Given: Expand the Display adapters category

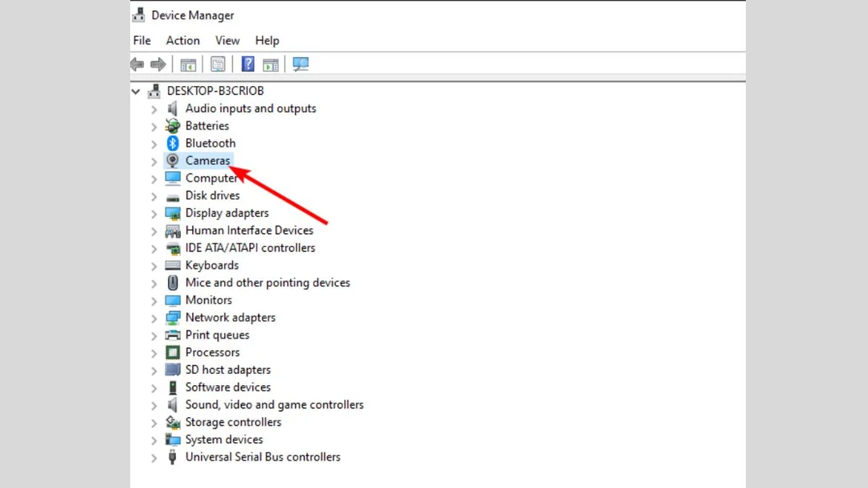Looking at the screenshot, I should [154, 214].
